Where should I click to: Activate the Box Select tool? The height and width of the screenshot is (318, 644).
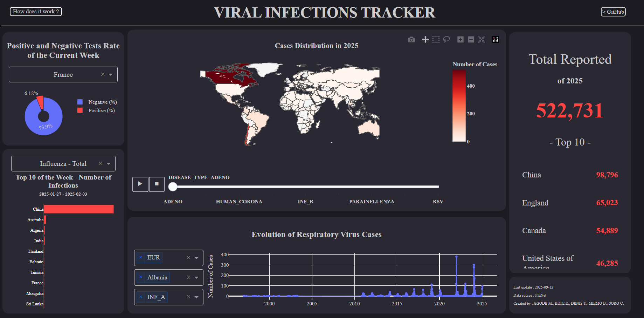[x=436, y=40]
